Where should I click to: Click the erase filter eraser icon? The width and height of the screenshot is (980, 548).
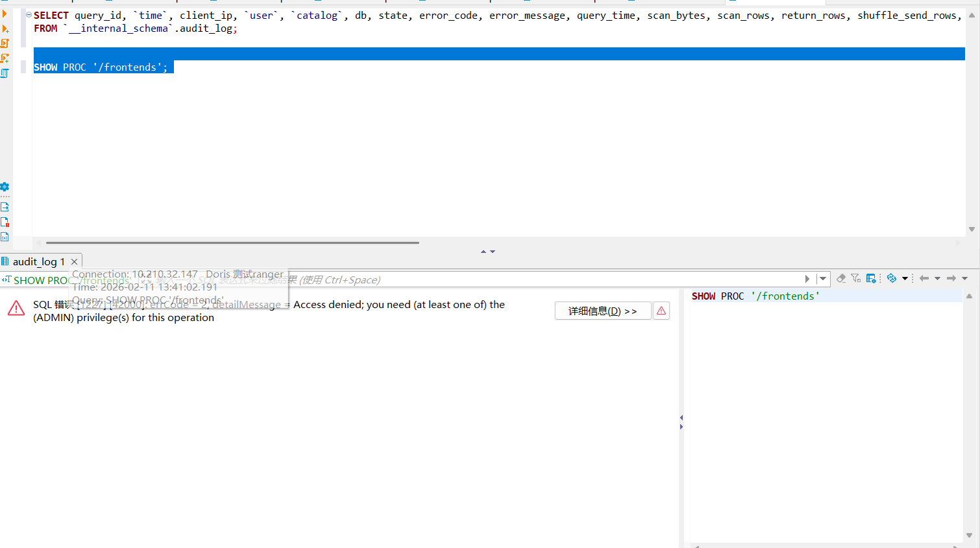pos(841,278)
